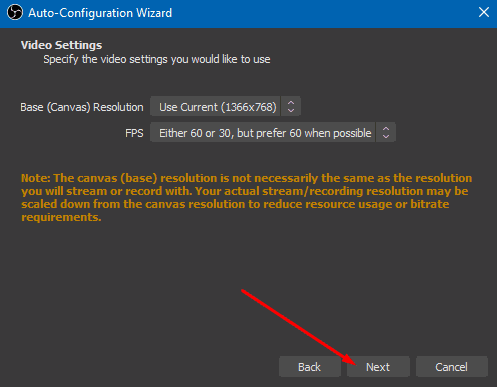
Task: Open the FPS preference dropdown
Action: point(273,133)
